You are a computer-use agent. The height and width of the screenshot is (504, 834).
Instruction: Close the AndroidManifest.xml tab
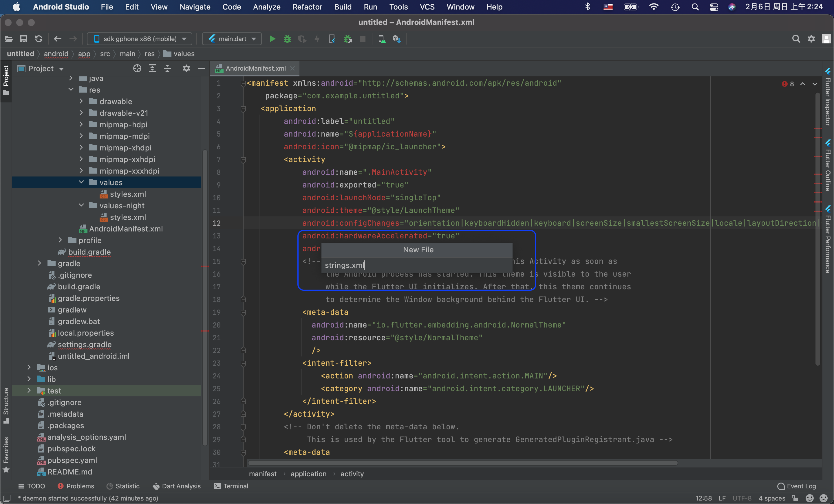click(x=292, y=68)
